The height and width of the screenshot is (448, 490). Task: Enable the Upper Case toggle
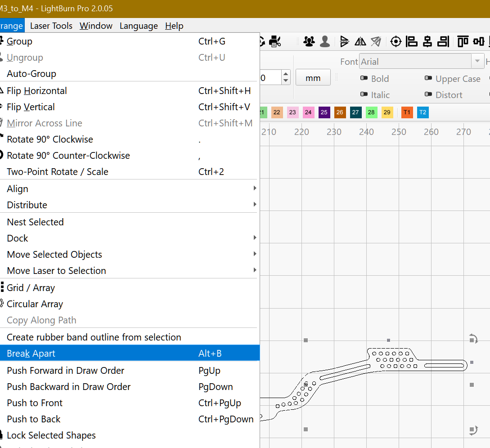428,79
